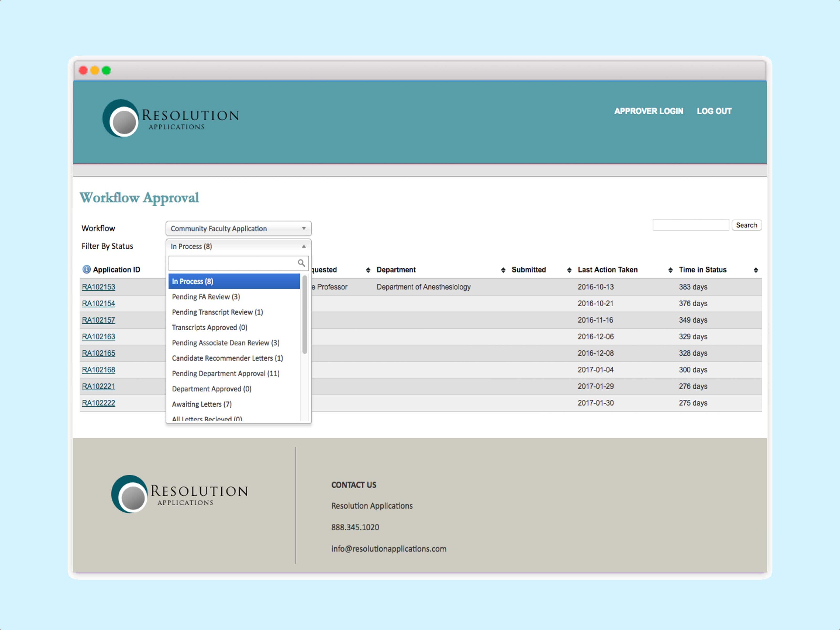
Task: Pick Pending Associate Dean Review (3)
Action: (x=225, y=343)
